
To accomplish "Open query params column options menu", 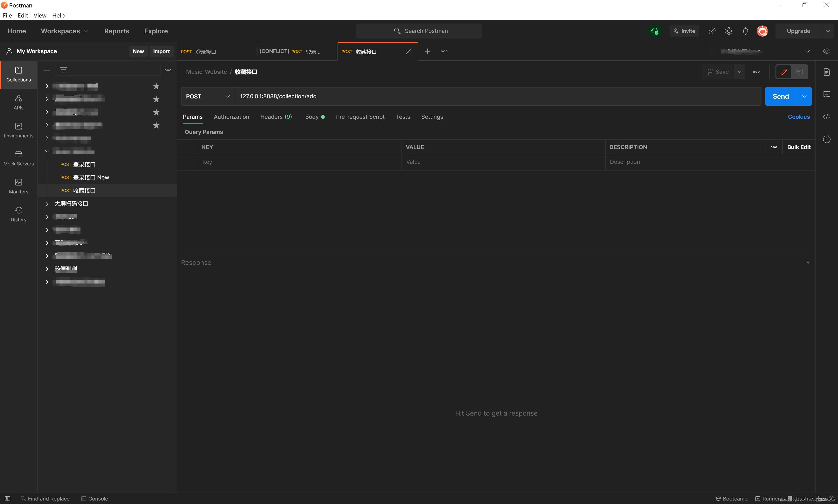I will [774, 147].
